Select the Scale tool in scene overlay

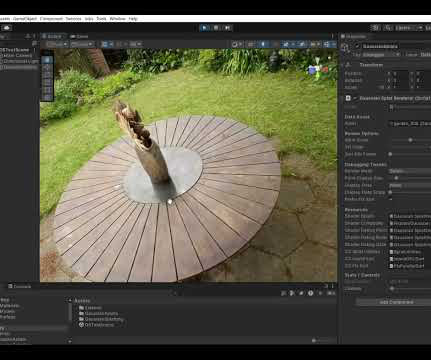47,82
